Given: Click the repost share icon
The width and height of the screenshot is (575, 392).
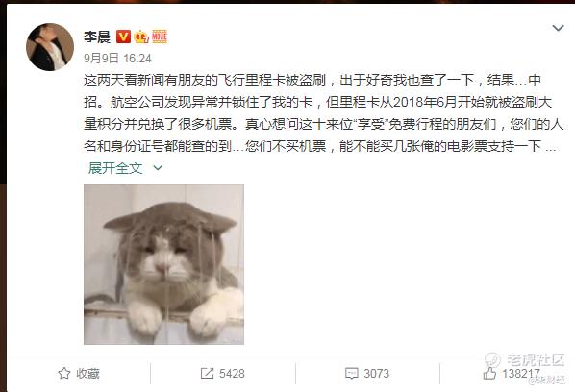Looking at the screenshot, I should pos(207,374).
